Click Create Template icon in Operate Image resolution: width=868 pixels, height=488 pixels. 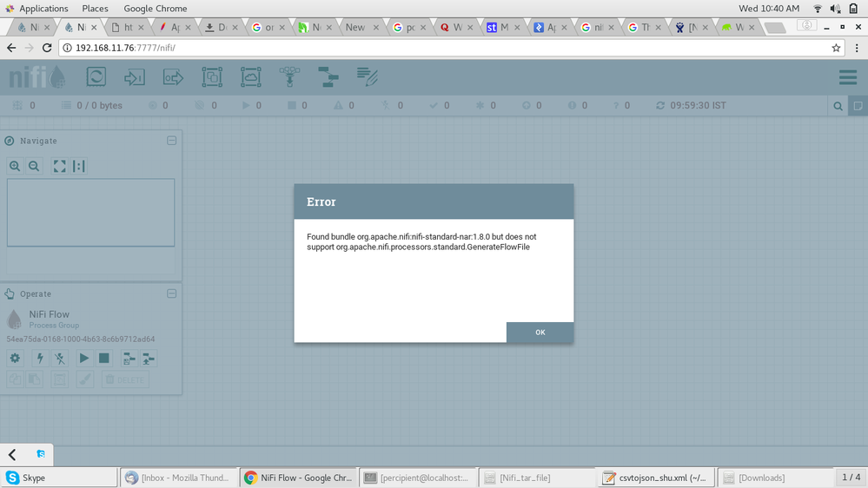click(129, 359)
